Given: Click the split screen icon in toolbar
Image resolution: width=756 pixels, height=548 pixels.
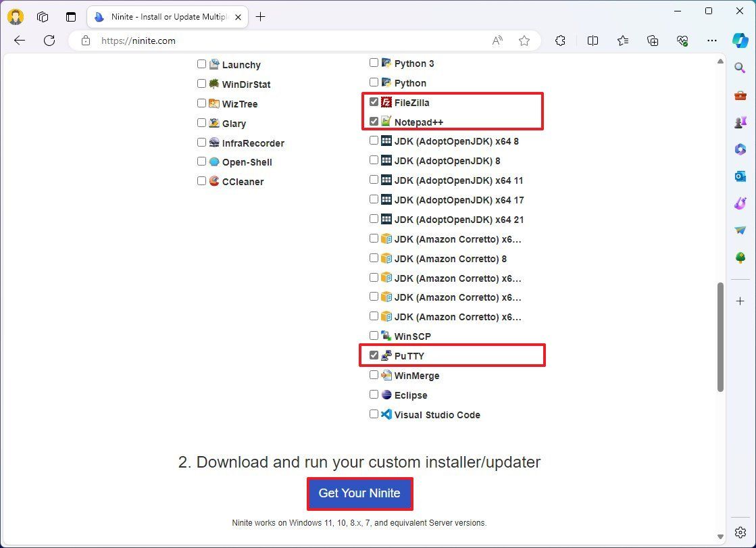Looking at the screenshot, I should [x=593, y=41].
